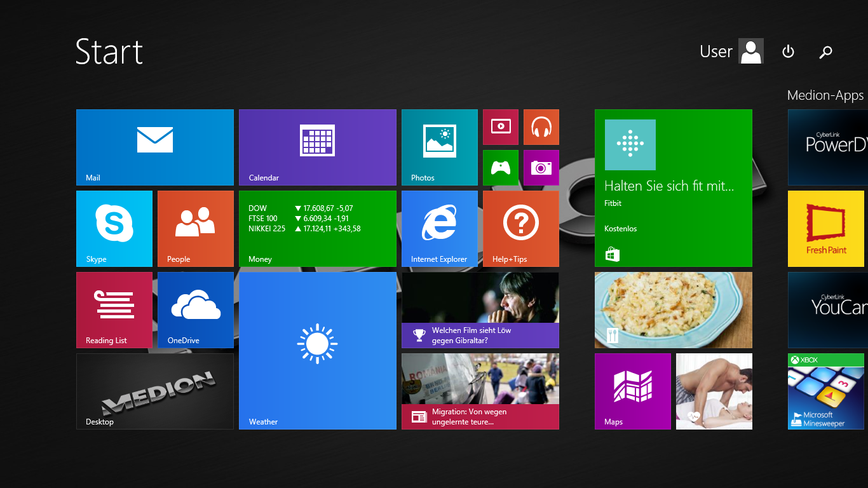Open the Skype tile
Image resolution: width=868 pixels, height=488 pixels.
pos(114,229)
